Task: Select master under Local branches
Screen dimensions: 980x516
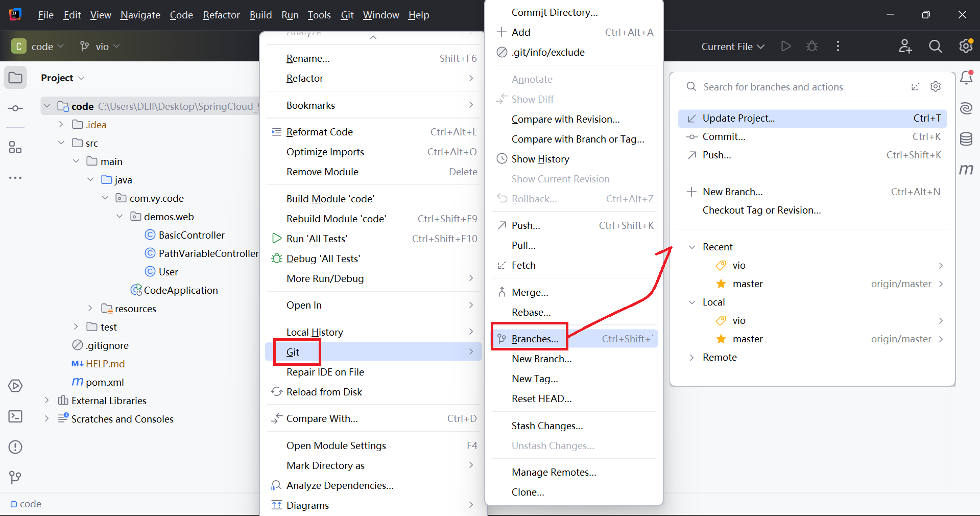Action: click(x=812, y=339)
